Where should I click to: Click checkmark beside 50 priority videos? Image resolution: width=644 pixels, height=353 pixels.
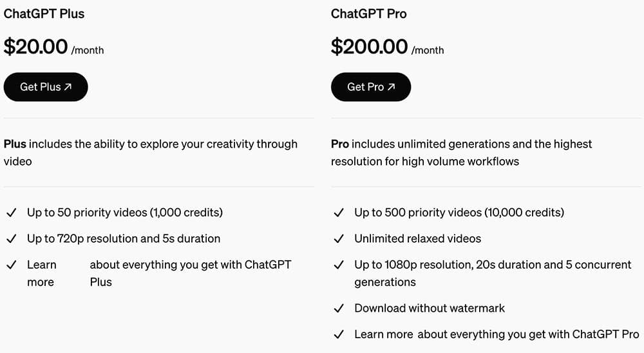11,213
